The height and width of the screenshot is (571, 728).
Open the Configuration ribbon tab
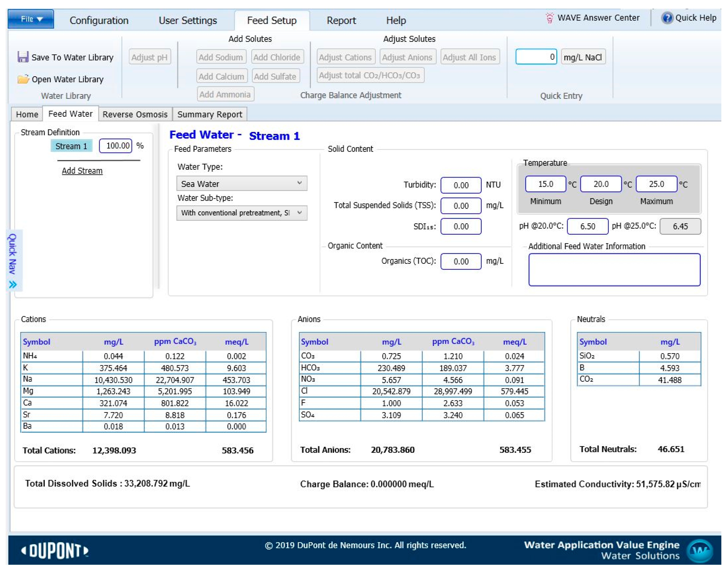coord(99,20)
